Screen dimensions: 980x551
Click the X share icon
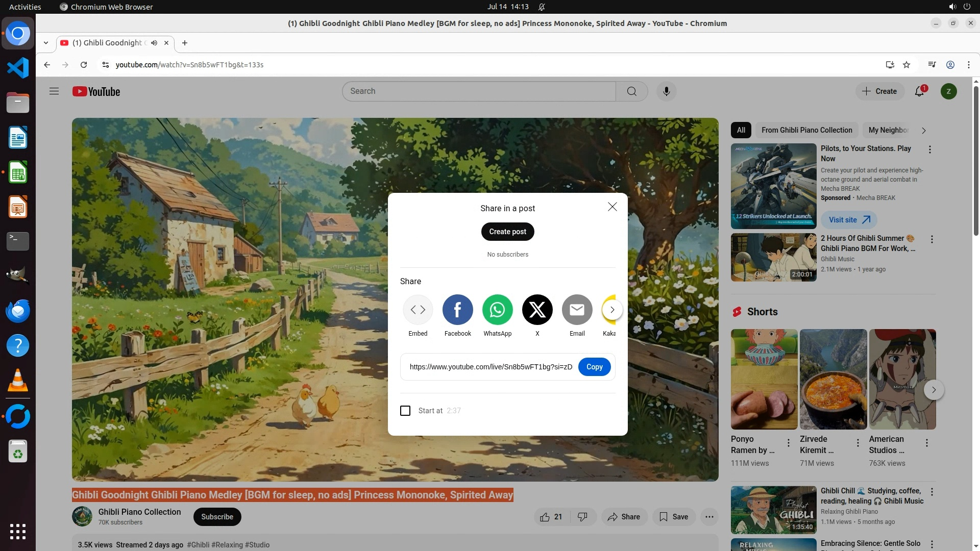point(537,310)
